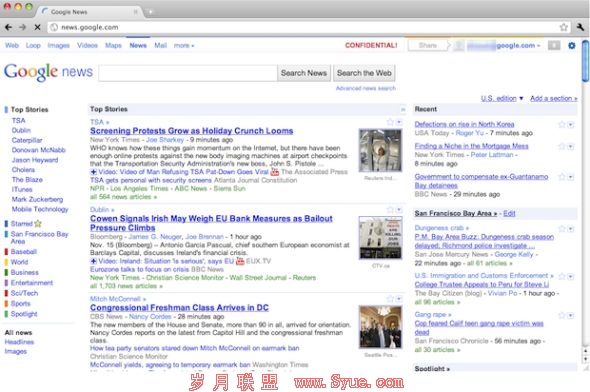Click the Google news logo
This screenshot has width=590, height=392.
(48, 71)
